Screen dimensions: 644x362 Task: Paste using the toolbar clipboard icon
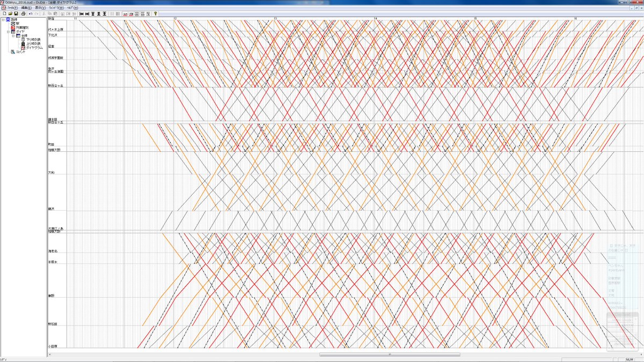[55, 13]
